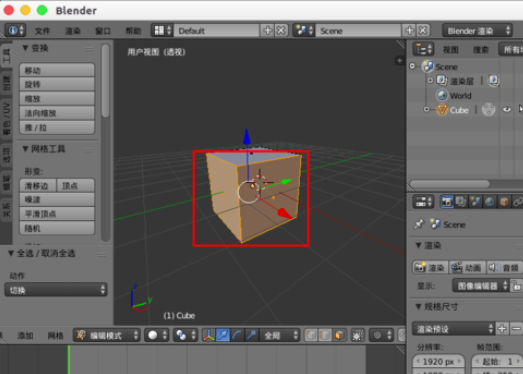Click the 移动 button
Image resolution: width=523 pixels, height=374 pixels.
pyautogui.click(x=57, y=70)
